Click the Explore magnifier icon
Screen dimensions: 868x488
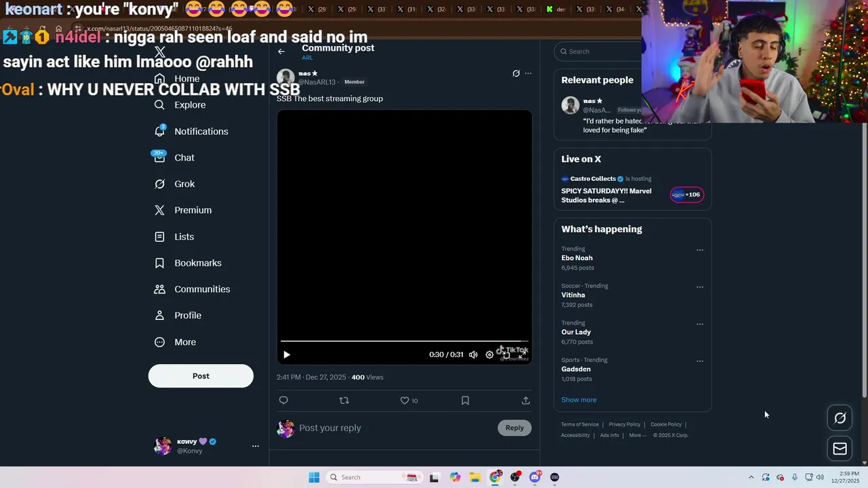coord(159,105)
